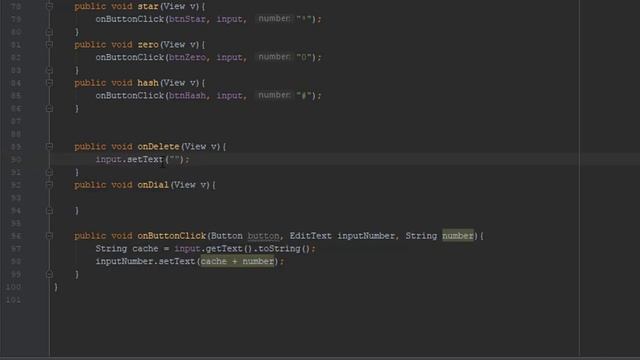Click "onButtonClick" in the method declaration line

(172, 236)
